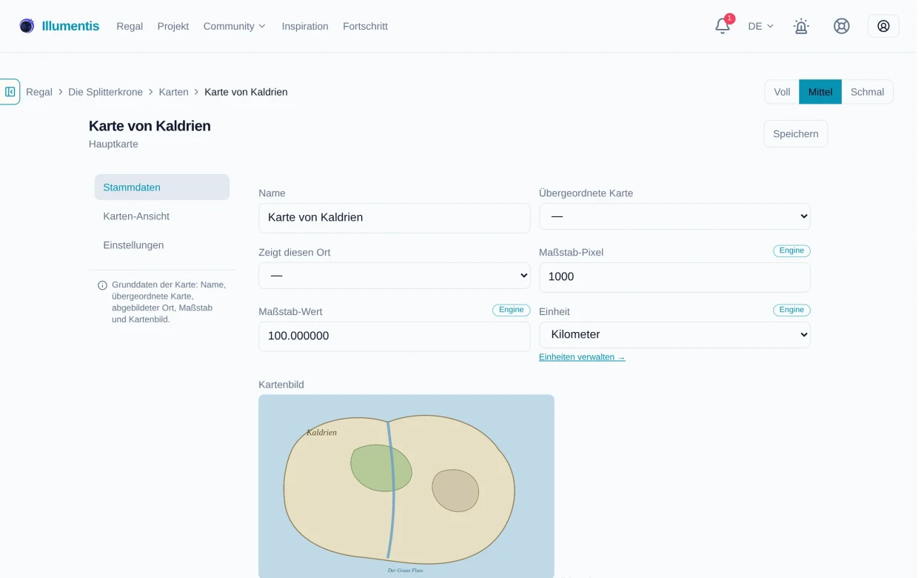Select the Mittel width option

820,92
